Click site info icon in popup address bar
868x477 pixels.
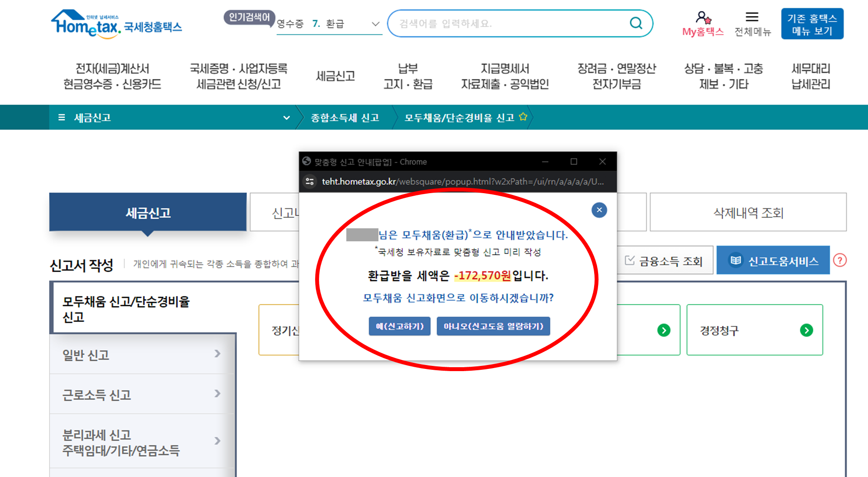tap(310, 181)
